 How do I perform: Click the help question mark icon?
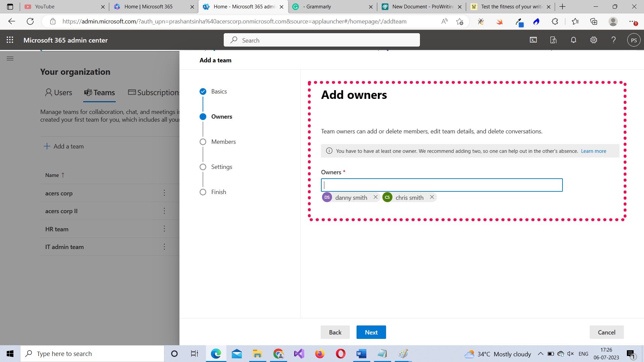pyautogui.click(x=613, y=40)
